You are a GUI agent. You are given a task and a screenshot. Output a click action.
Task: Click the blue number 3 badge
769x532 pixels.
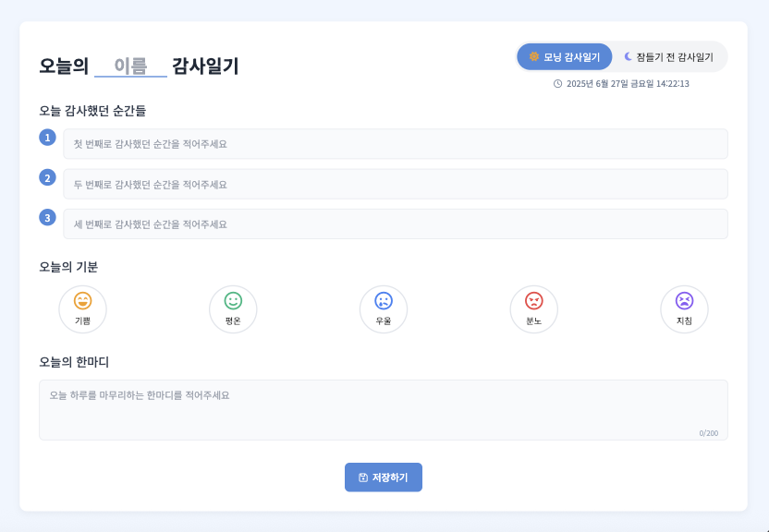point(46,218)
